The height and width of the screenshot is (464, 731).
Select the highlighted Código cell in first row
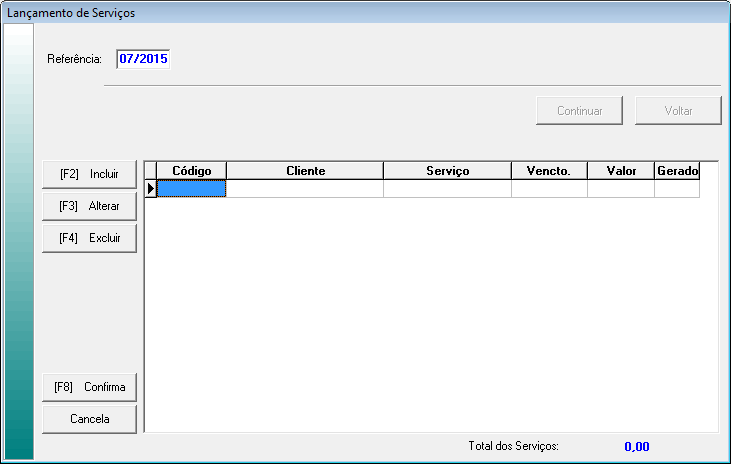click(192, 188)
